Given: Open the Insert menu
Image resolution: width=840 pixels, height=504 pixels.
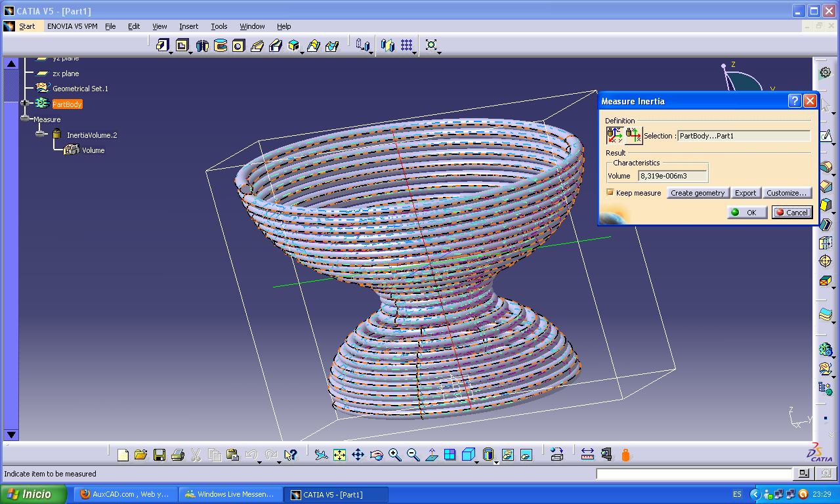Looking at the screenshot, I should click(x=188, y=26).
